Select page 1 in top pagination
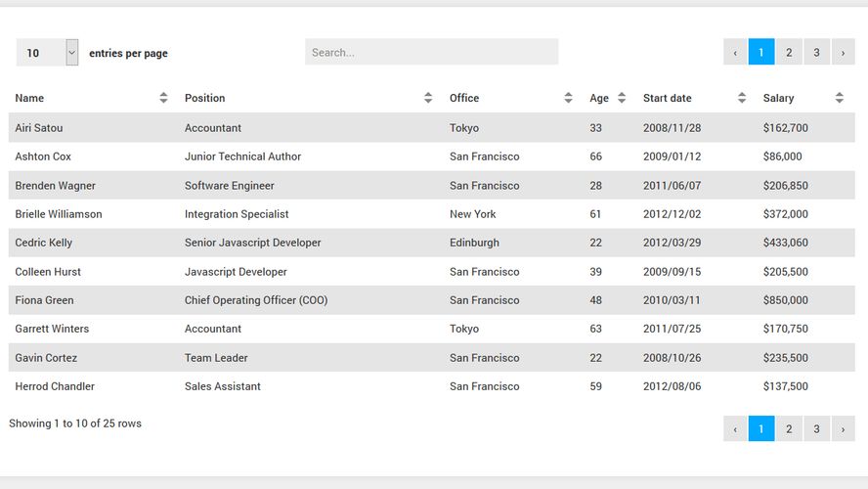This screenshot has width=868, height=489. pyautogui.click(x=761, y=52)
